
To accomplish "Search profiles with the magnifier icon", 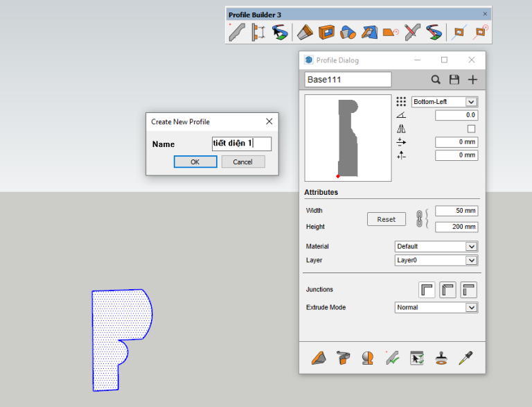I will tap(436, 80).
